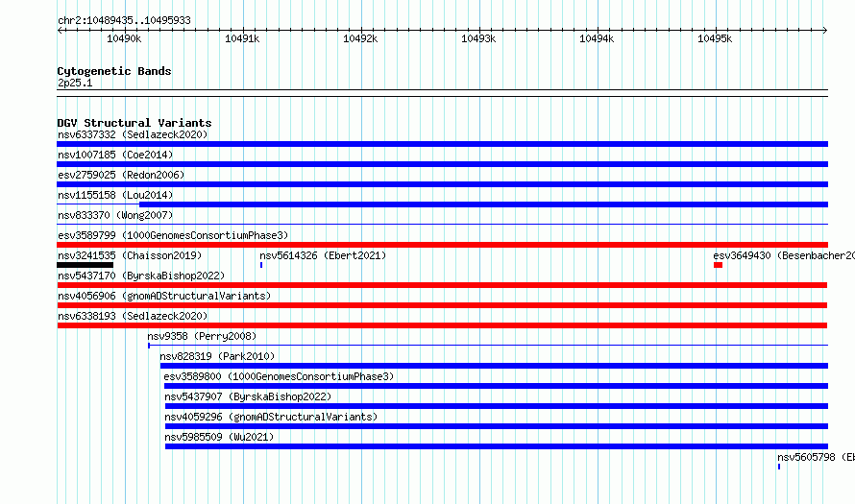Open the nsv5437170 (ByrskaBishop2022) label

(141, 276)
